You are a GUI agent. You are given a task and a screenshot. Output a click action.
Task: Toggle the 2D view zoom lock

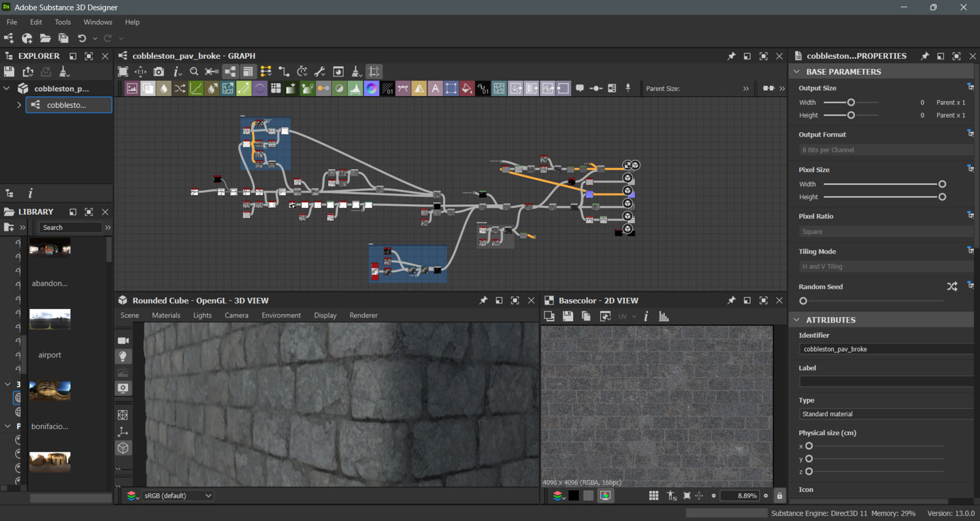[779, 495]
